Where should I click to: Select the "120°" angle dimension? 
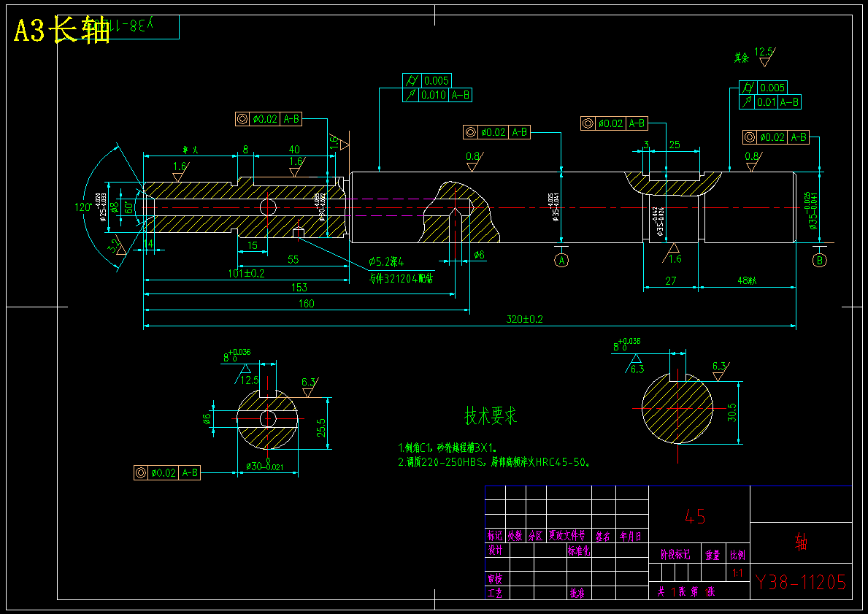tap(83, 207)
